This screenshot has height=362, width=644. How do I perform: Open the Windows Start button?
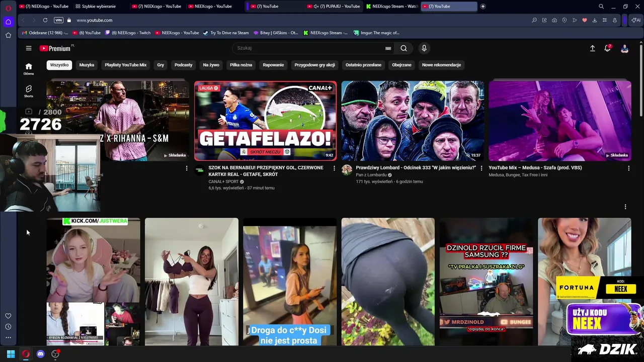11,354
